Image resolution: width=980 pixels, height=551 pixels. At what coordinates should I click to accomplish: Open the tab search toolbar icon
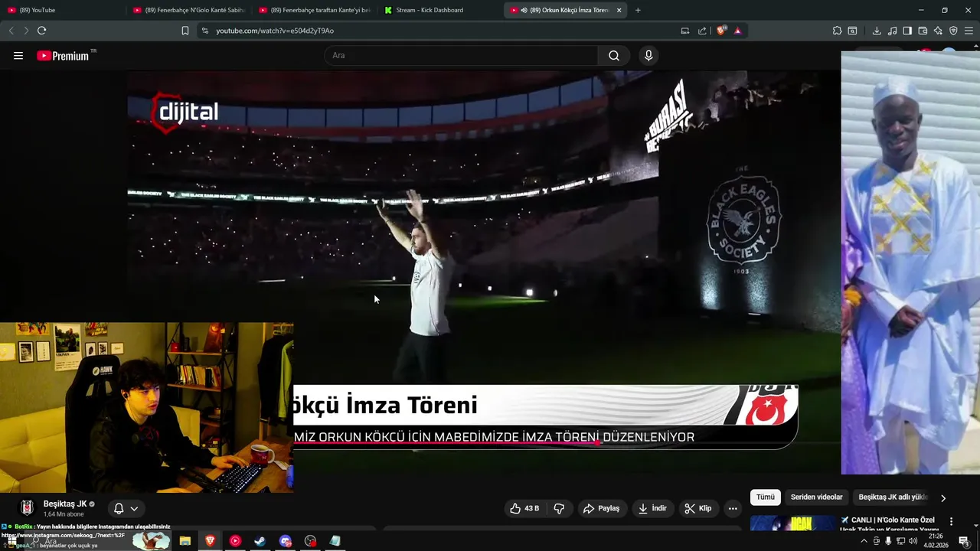(x=852, y=31)
